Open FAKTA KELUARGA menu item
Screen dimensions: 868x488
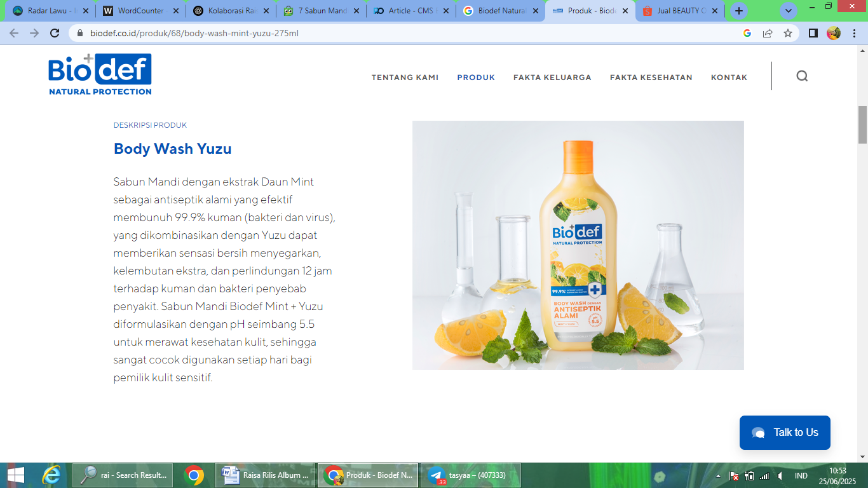pos(552,78)
